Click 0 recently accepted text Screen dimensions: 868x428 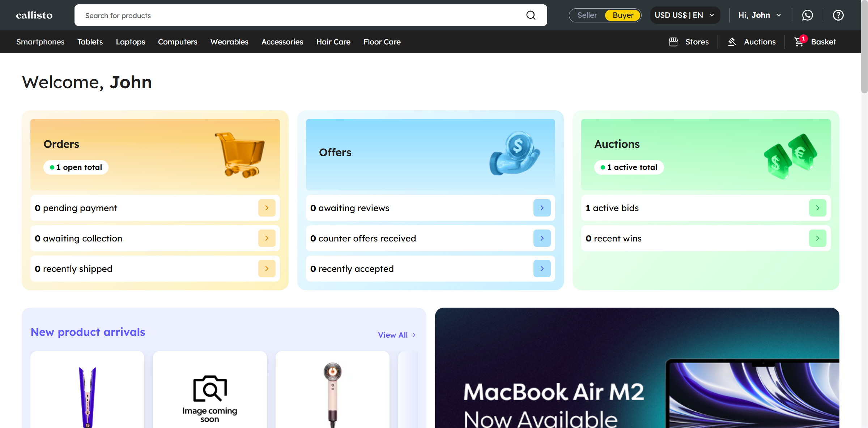352,269
